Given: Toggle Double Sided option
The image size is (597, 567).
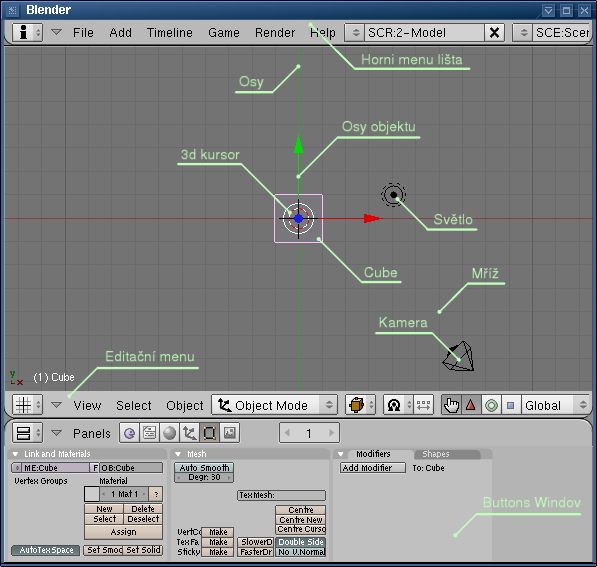Looking at the screenshot, I should coord(301,542).
